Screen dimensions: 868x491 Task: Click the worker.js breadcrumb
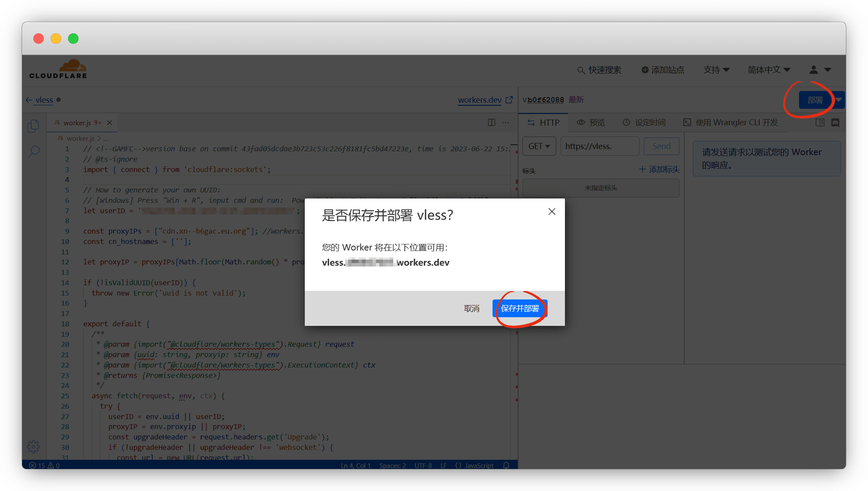click(80, 138)
